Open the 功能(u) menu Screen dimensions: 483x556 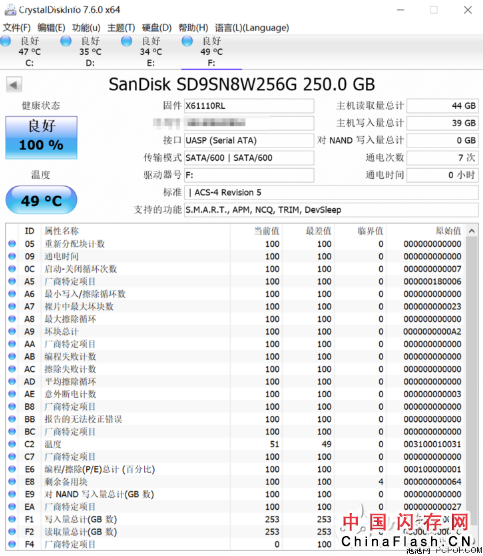pyautogui.click(x=86, y=28)
